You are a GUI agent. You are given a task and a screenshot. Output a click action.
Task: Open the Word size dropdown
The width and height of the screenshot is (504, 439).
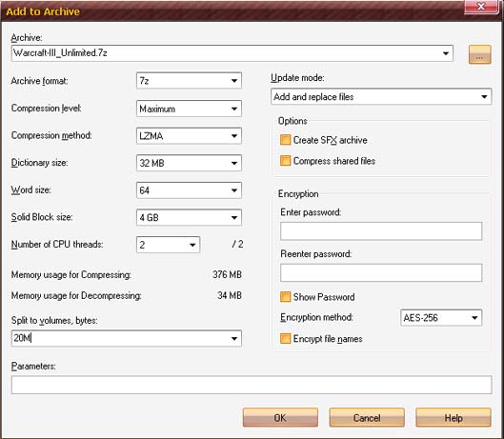(x=189, y=190)
